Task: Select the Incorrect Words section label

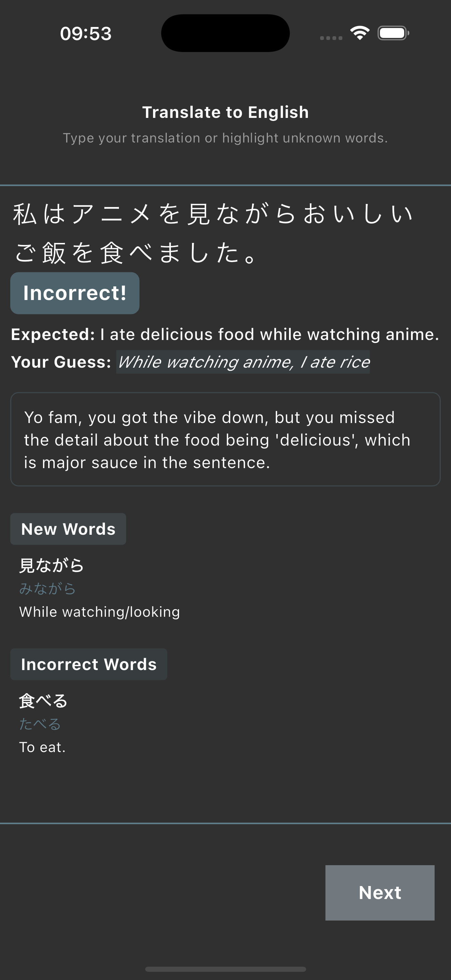Action: (x=89, y=664)
